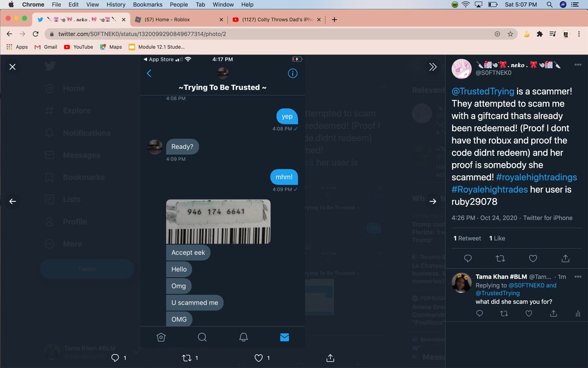Open the Gmail bookmark
Screen dimensions: 588x368
46,47
